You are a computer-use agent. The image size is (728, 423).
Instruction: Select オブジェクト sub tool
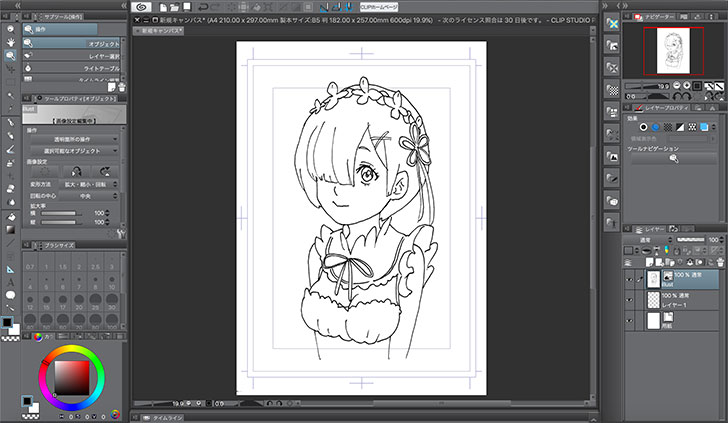[x=72, y=43]
